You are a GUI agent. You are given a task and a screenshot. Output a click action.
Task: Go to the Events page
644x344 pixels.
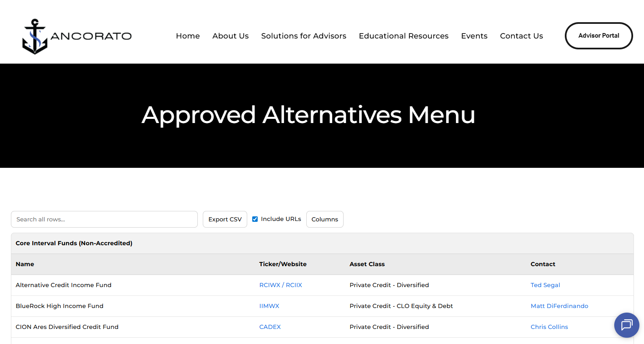click(474, 36)
